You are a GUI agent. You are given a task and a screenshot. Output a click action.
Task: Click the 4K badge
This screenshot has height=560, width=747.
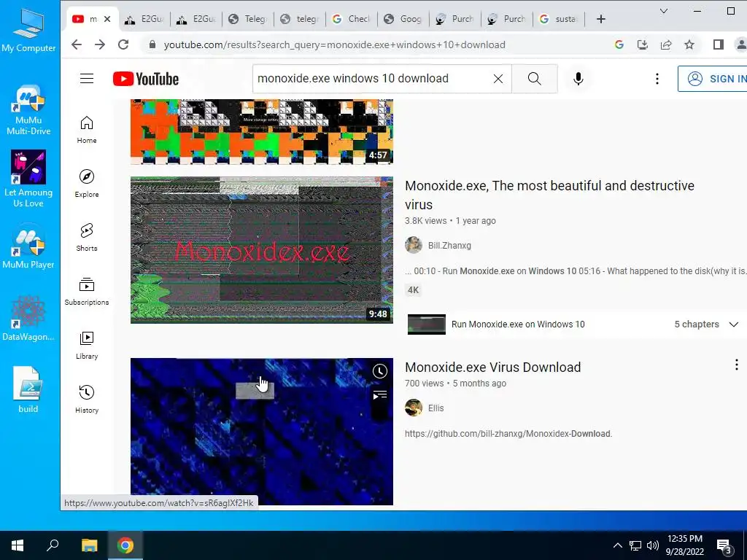[x=413, y=290]
